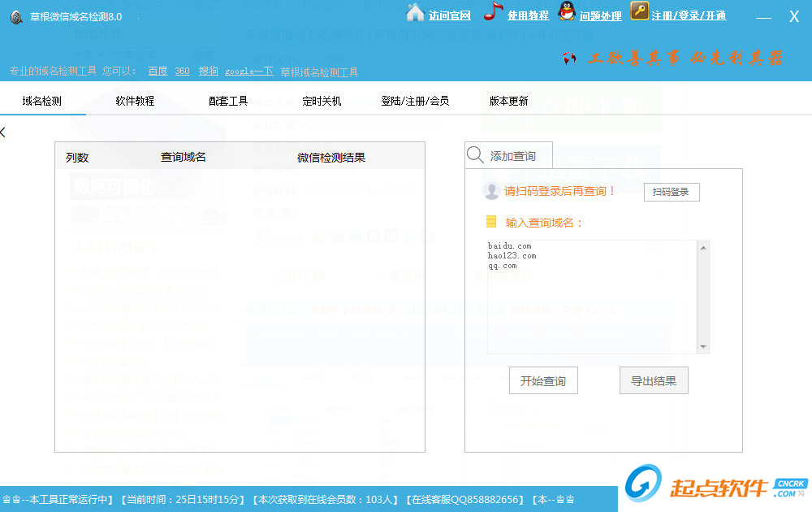The image size is (812, 512).
Task: Click the house icon for 访问官网
Action: click(412, 13)
